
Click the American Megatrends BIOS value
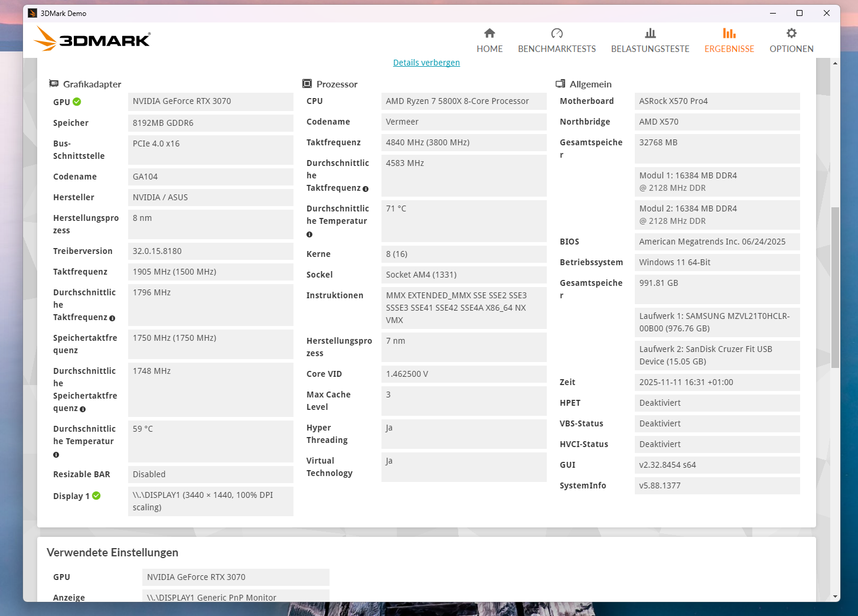(x=717, y=242)
